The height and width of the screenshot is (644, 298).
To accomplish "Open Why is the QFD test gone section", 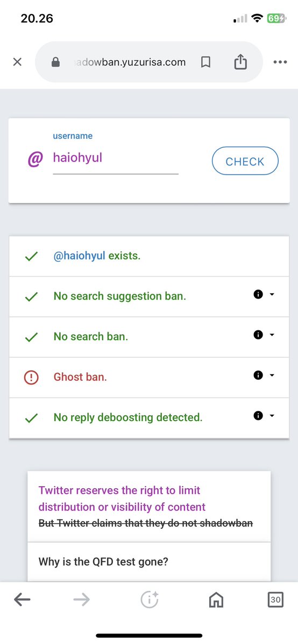I will click(x=149, y=561).
